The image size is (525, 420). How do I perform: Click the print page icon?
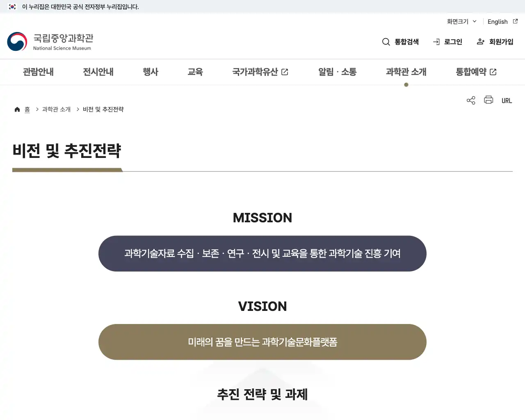coord(488,100)
